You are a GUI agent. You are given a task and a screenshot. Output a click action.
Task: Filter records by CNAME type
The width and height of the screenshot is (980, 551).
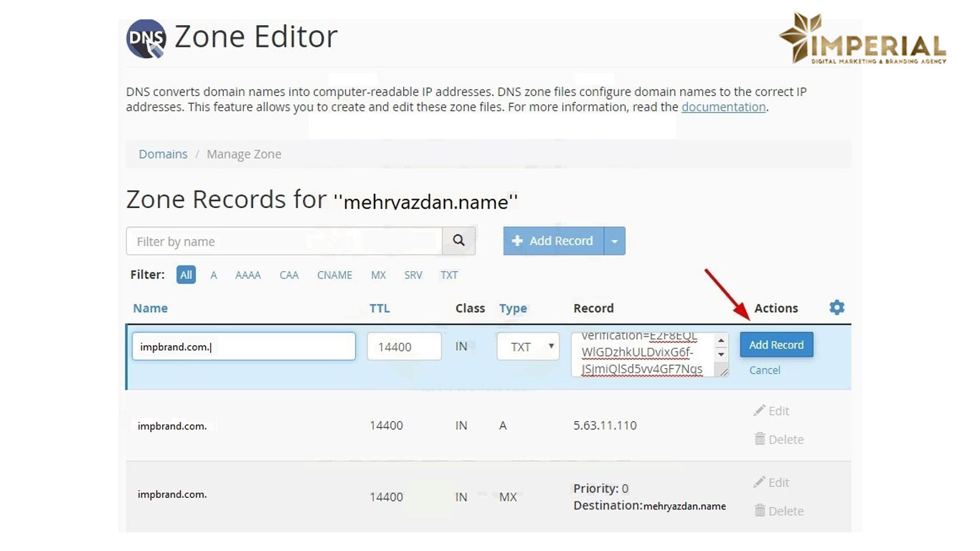(x=334, y=275)
